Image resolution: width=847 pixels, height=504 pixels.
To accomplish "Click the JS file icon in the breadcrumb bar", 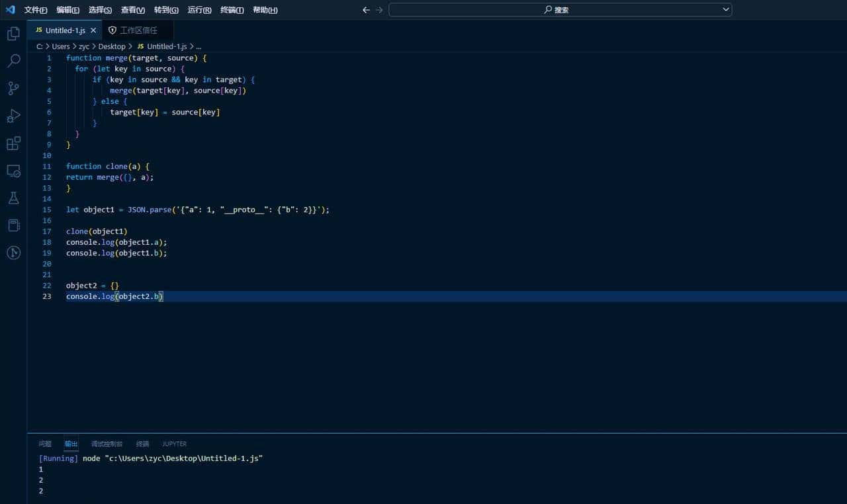I will point(140,46).
